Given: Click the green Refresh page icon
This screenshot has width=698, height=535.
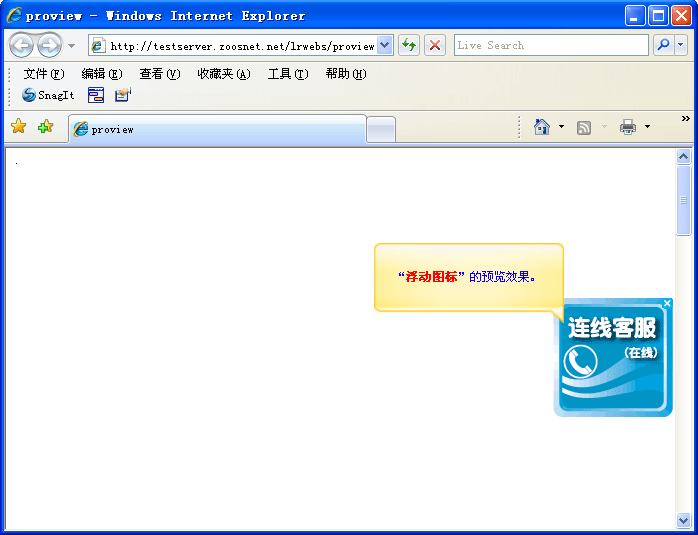Looking at the screenshot, I should tap(409, 46).
